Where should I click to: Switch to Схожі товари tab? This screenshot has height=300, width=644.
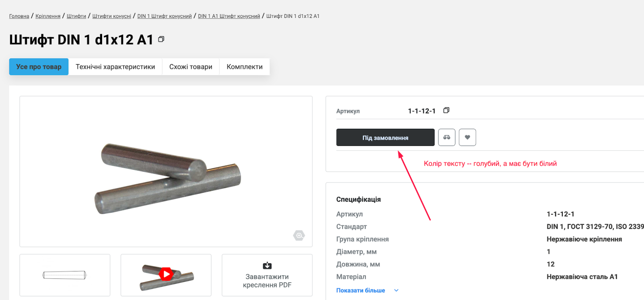[x=190, y=67]
